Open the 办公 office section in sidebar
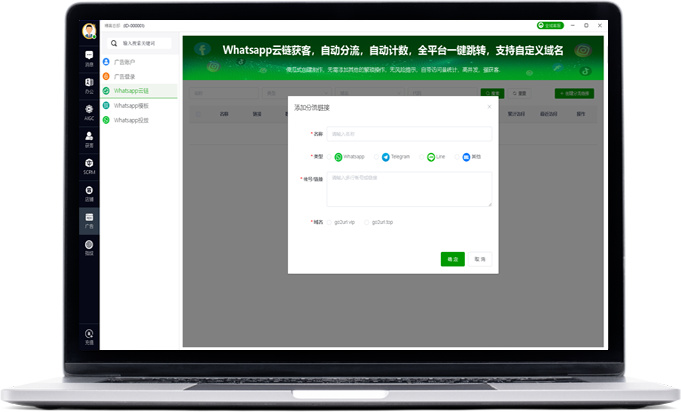 tap(89, 86)
